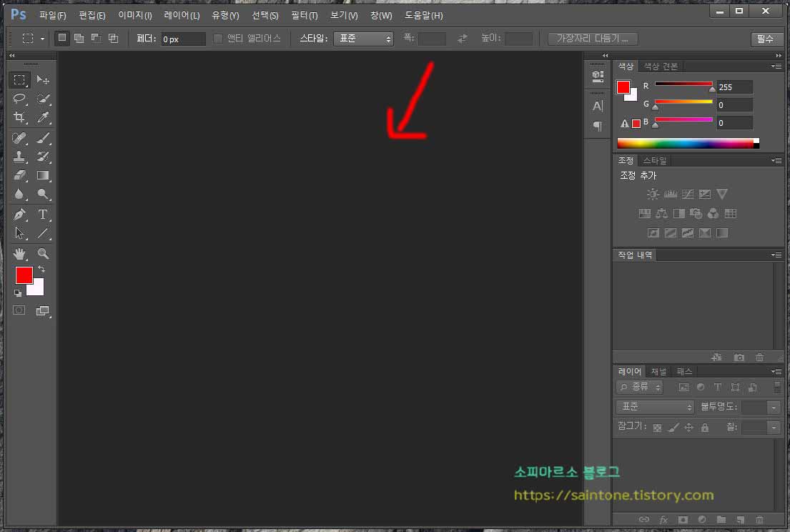Image resolution: width=790 pixels, height=532 pixels.
Task: Open the layer blend mode 표준 dropdown
Action: point(655,407)
